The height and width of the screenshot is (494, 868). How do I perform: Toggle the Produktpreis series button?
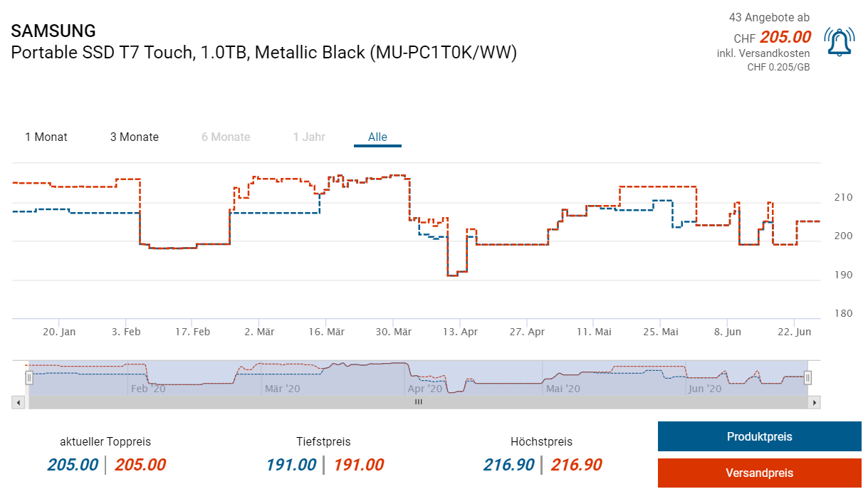point(759,436)
